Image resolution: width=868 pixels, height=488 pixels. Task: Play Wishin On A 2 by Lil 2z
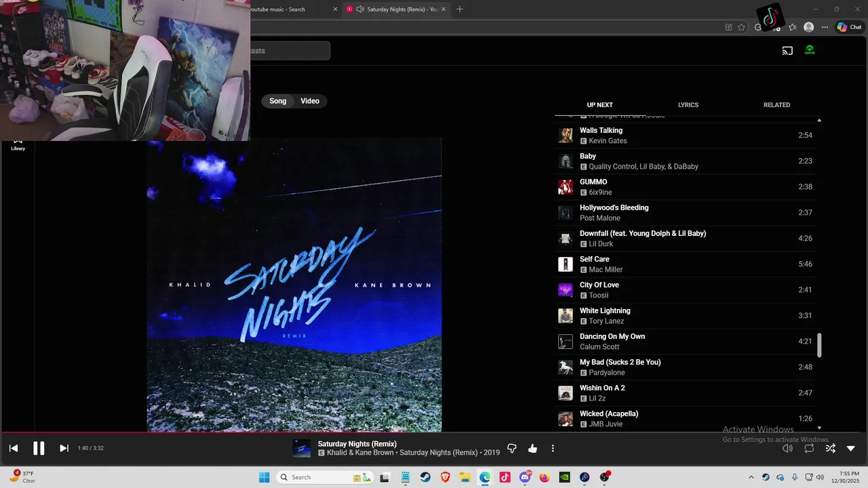[x=685, y=393]
